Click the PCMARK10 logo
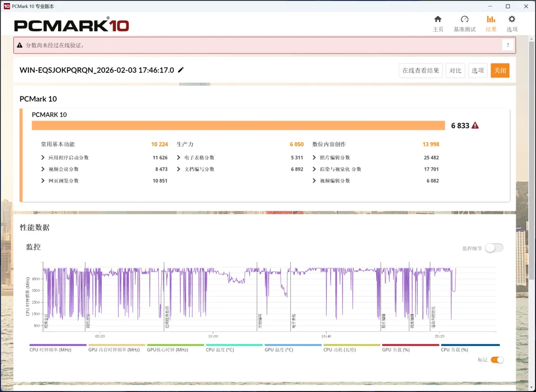Screen dimensions: 536x392 pyautogui.click(x=71, y=25)
